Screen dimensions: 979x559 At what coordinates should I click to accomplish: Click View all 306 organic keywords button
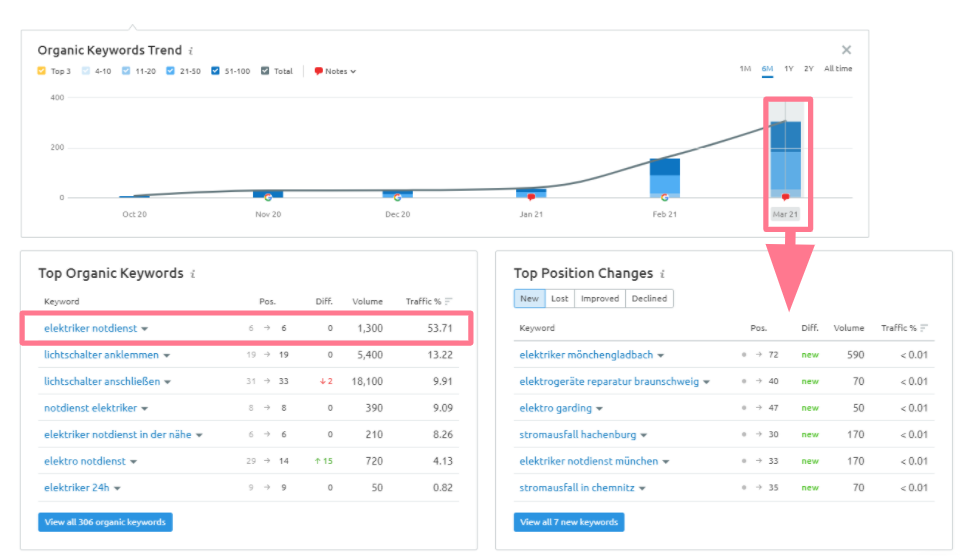click(105, 522)
